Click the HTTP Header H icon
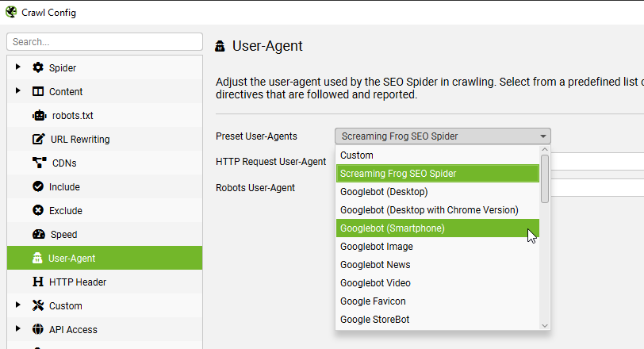 pos(37,282)
